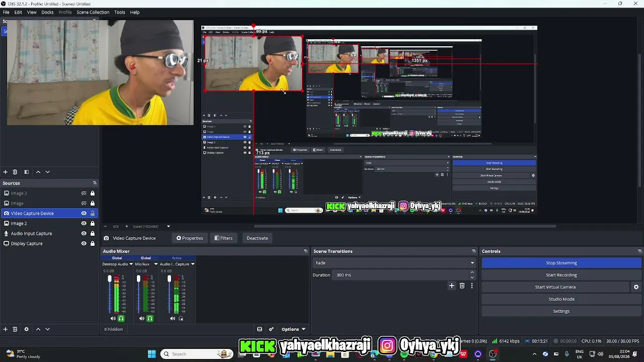Open the Mic/Aux channel dropdown arrow

[155, 264]
